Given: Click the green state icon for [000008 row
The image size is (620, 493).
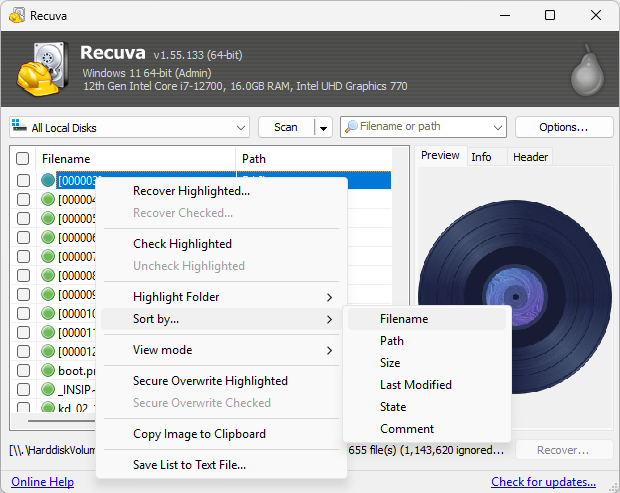Looking at the screenshot, I should click(x=48, y=275).
